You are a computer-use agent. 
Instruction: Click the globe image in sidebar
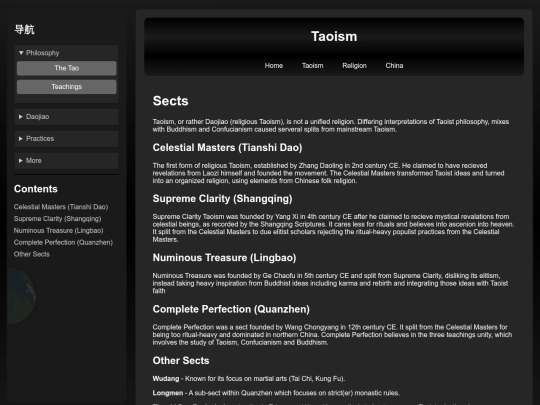[21, 297]
